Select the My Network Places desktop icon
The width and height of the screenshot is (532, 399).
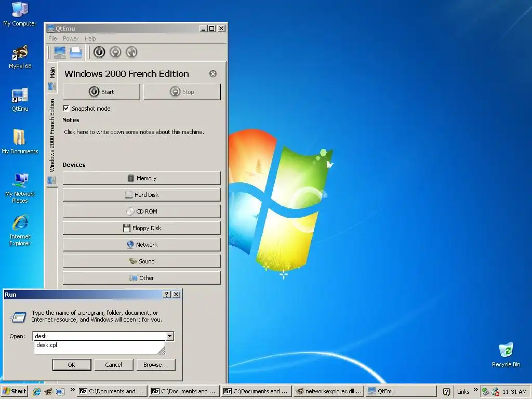[x=20, y=188]
